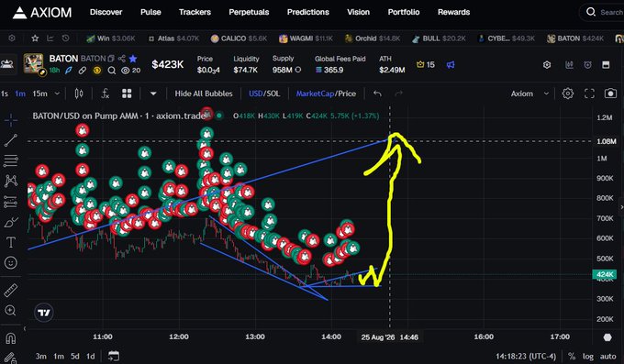Open the Axiom layout dropdown

(529, 94)
